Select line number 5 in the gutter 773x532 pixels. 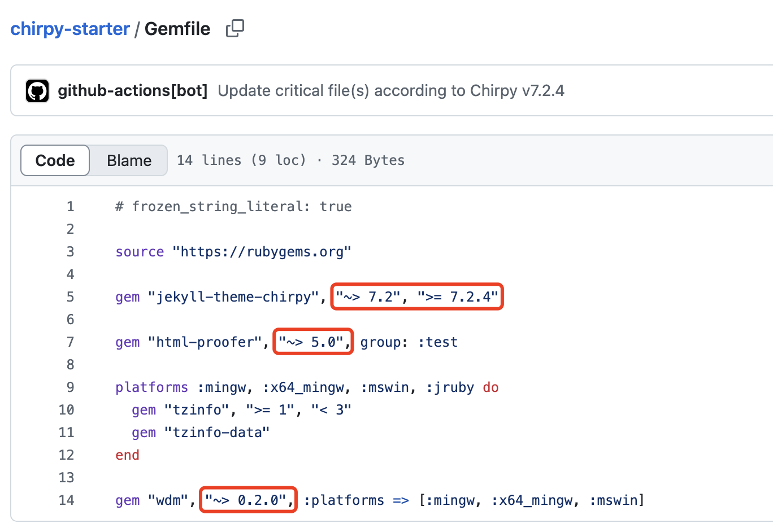(x=70, y=297)
